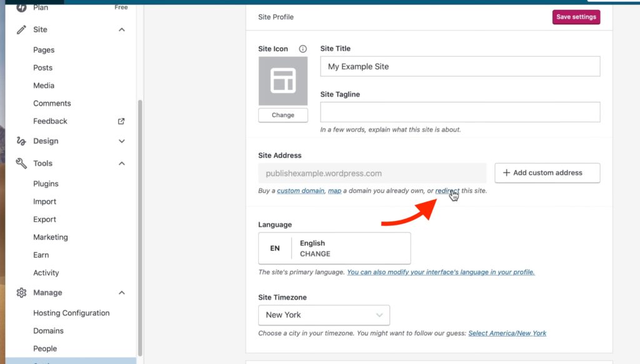Screen dimensions: 640x364
Task: Click the Feedback external link icon
Action: click(x=121, y=121)
